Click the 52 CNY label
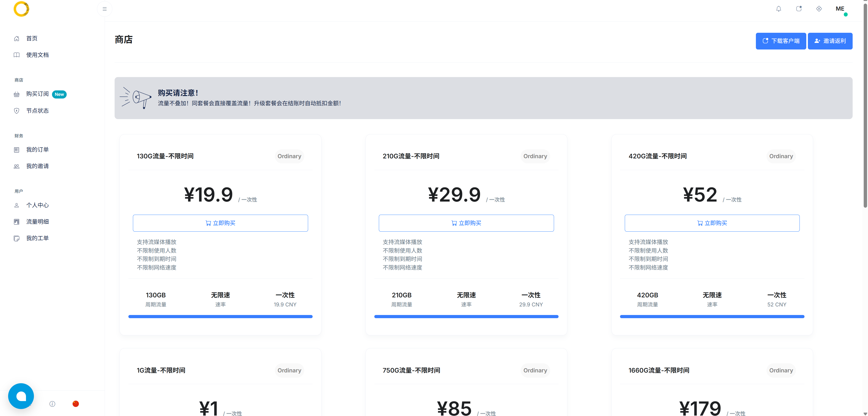868x416 pixels. pos(777,305)
